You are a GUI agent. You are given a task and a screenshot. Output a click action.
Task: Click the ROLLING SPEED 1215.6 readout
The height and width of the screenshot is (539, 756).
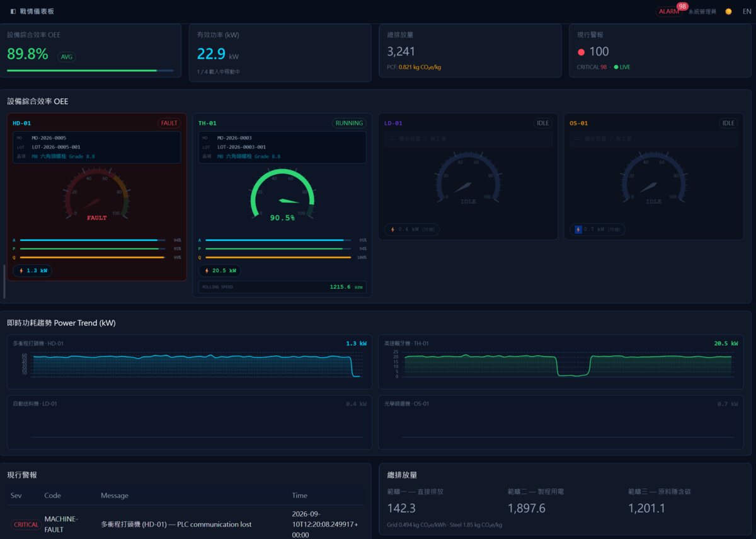282,287
